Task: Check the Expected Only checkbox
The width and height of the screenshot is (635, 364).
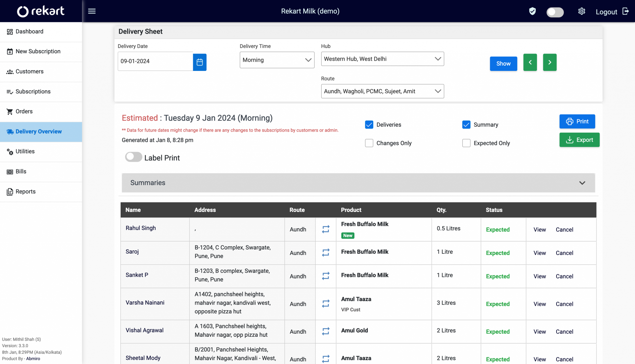Action: 466,143
